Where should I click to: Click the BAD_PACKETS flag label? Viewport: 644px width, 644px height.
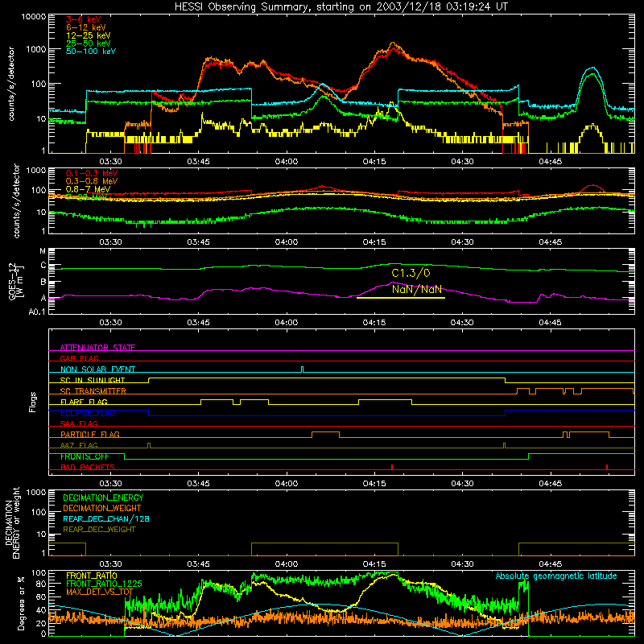88,467
